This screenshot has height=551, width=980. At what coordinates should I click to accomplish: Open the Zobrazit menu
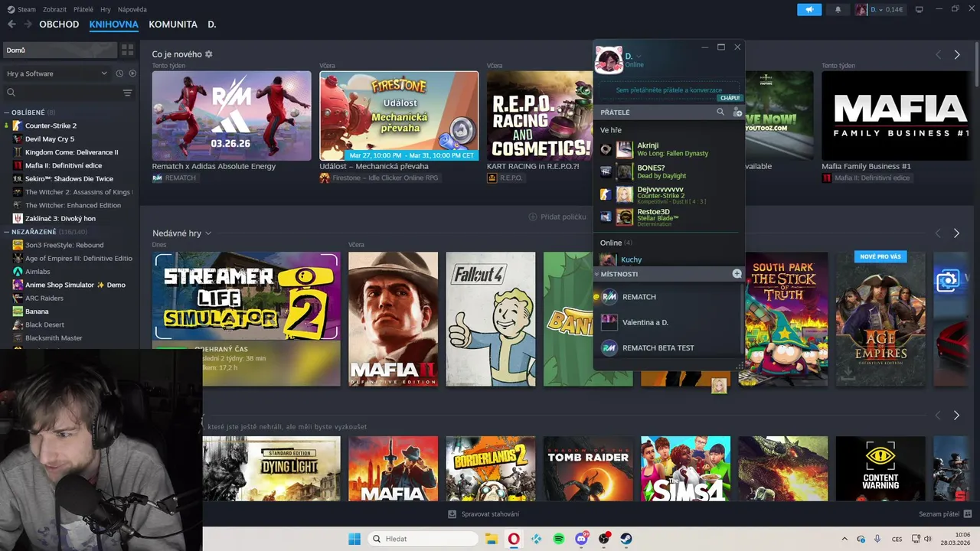pos(54,9)
